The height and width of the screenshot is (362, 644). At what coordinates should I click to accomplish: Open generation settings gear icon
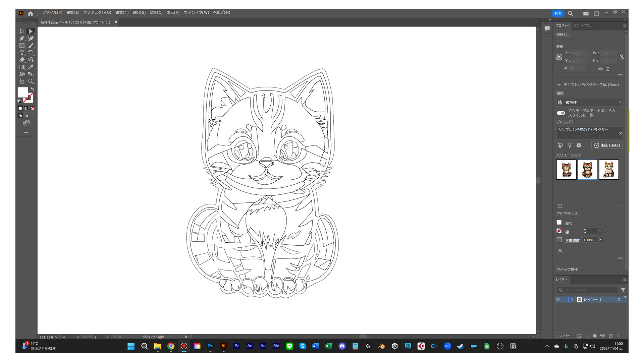(x=579, y=145)
